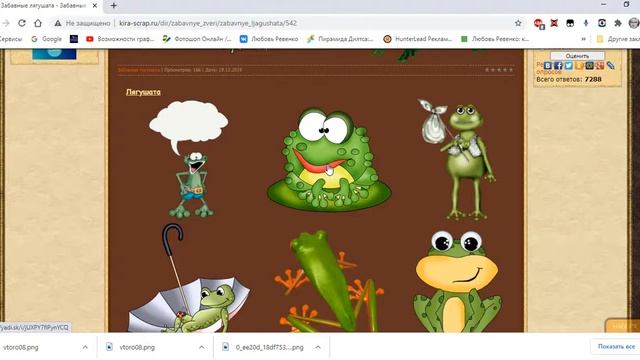This screenshot has width=640, height=360.
Task: Click the frog lying in umbrella image
Action: coord(189,278)
